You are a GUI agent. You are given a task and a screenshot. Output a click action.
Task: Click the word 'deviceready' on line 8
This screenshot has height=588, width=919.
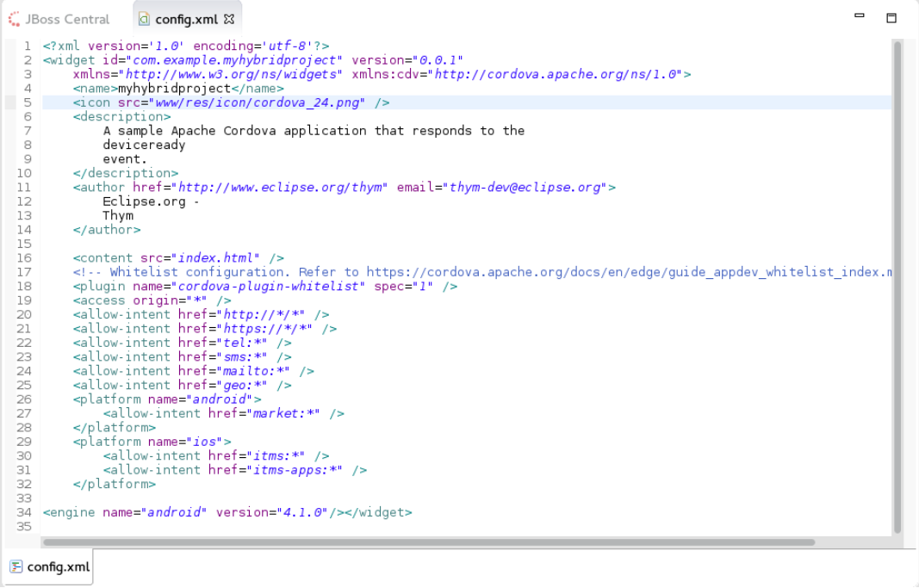click(x=144, y=145)
